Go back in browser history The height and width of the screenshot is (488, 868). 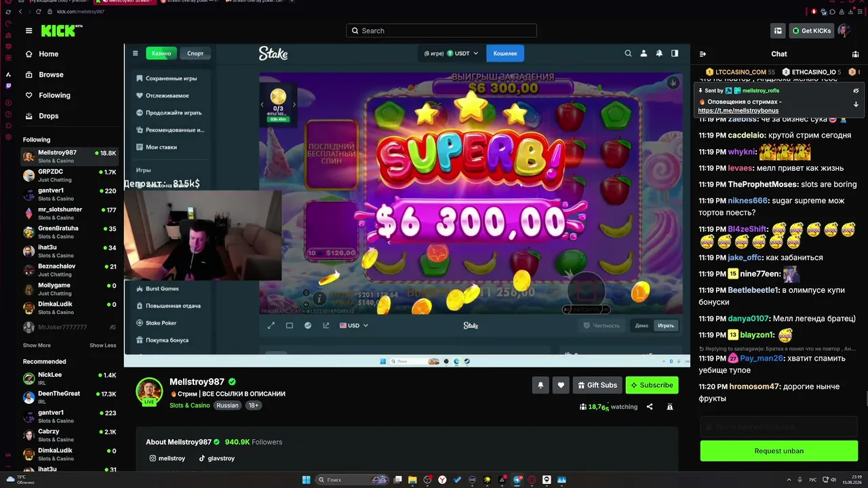click(20, 12)
